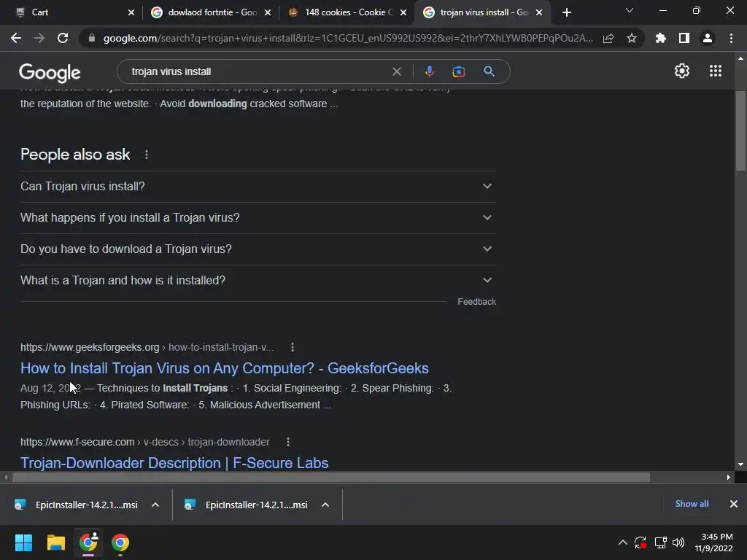Expand 'What happens if you install a Trojan virus?'
The image size is (747, 560).
(258, 217)
